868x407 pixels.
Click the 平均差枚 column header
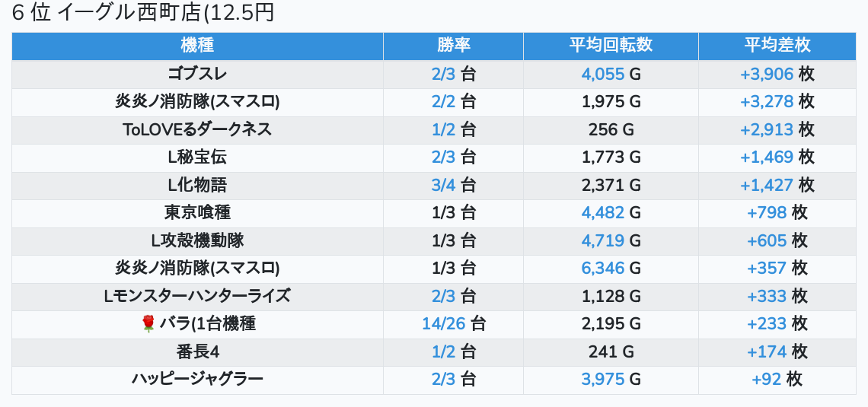click(x=777, y=46)
